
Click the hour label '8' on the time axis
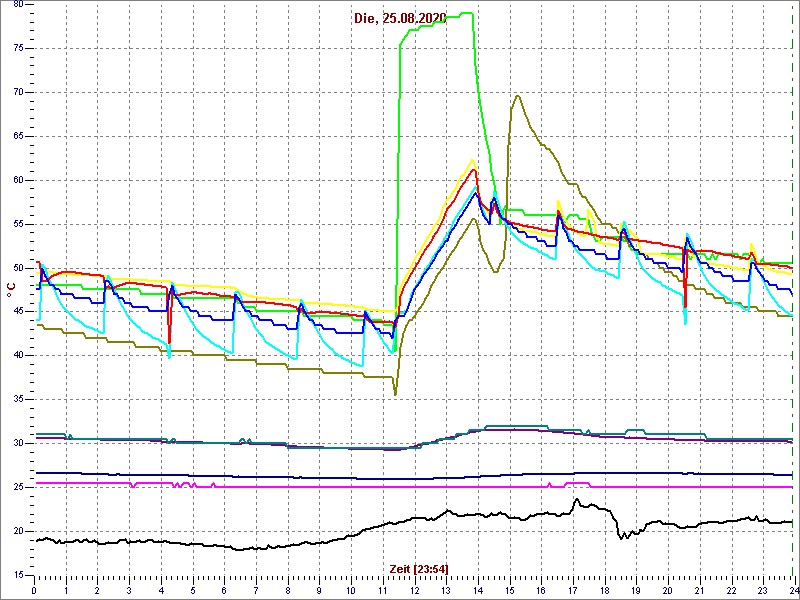287,588
